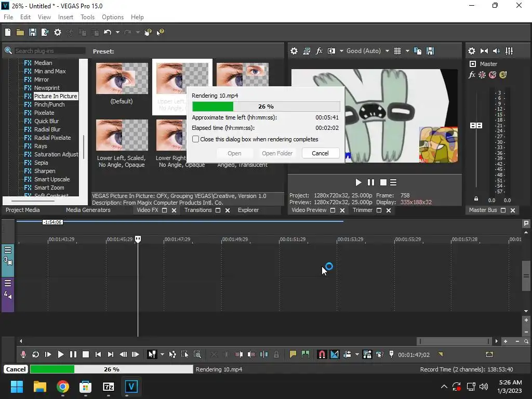The image size is (532, 399).
Task: Open the Tools menu
Action: pos(87,17)
